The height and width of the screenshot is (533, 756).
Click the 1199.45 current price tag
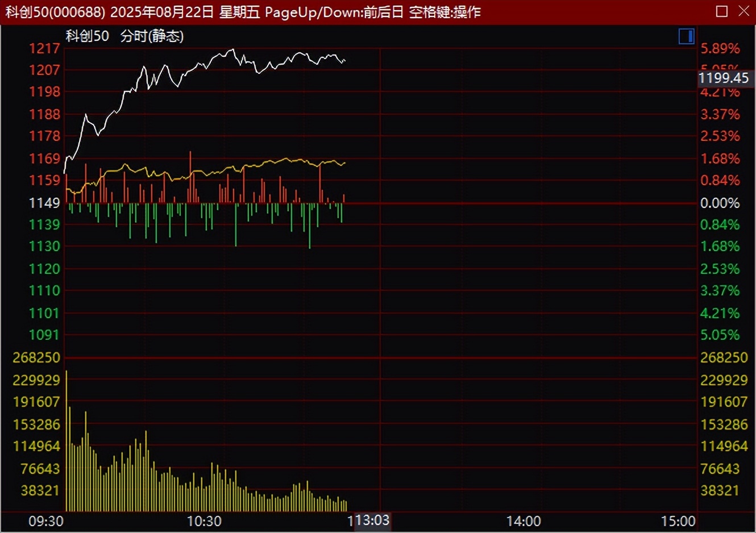724,78
